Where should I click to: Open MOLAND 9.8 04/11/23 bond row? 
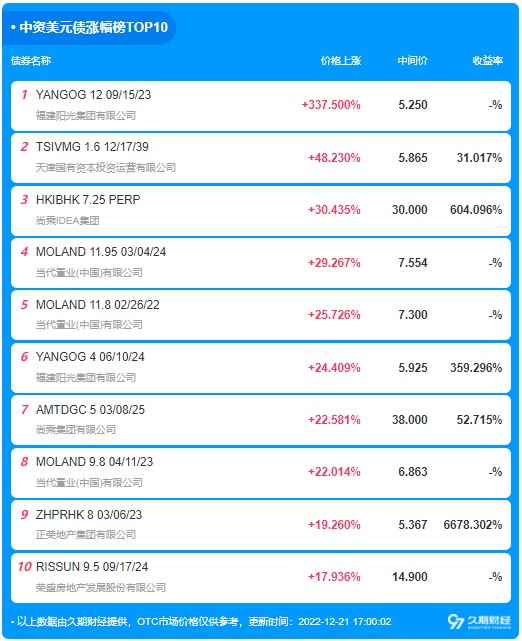(x=261, y=473)
